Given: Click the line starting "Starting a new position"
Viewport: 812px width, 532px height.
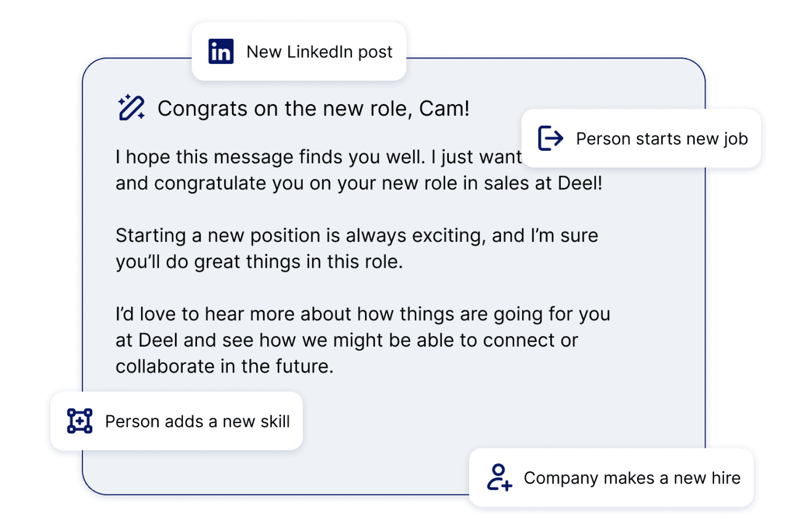Looking at the screenshot, I should pyautogui.click(x=356, y=236).
